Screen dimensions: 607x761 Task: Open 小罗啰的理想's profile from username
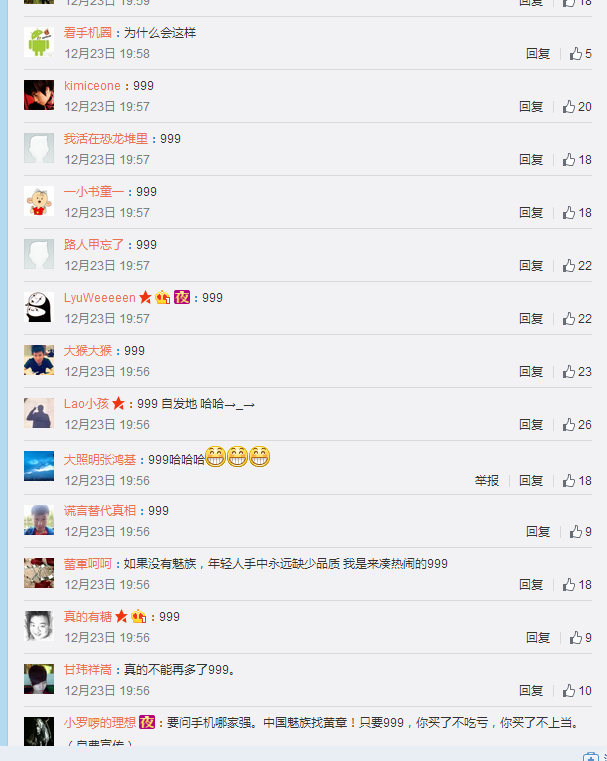point(99,723)
